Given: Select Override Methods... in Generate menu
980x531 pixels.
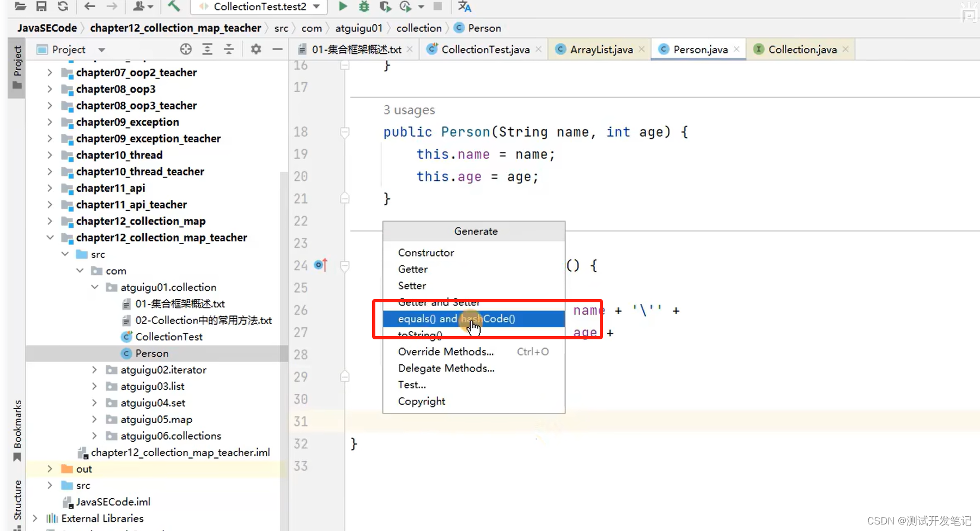Looking at the screenshot, I should 474,352.
